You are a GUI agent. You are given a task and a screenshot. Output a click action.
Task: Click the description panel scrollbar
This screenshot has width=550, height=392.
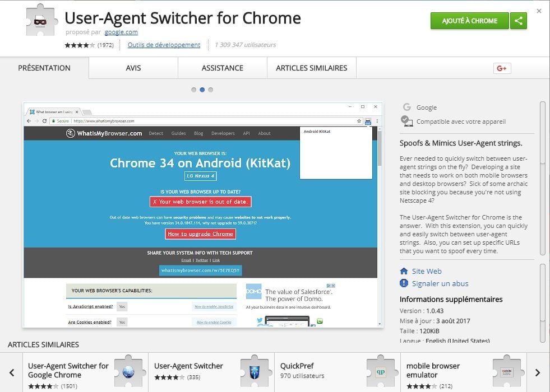(543, 178)
